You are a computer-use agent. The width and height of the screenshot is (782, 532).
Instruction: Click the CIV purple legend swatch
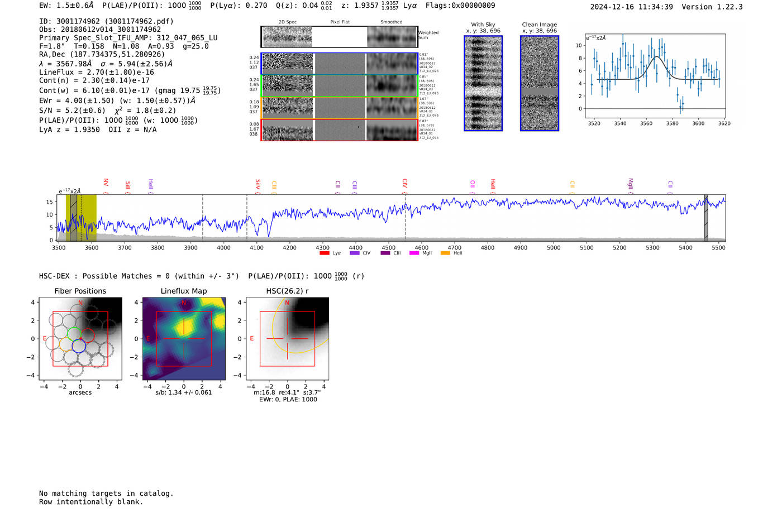[354, 253]
